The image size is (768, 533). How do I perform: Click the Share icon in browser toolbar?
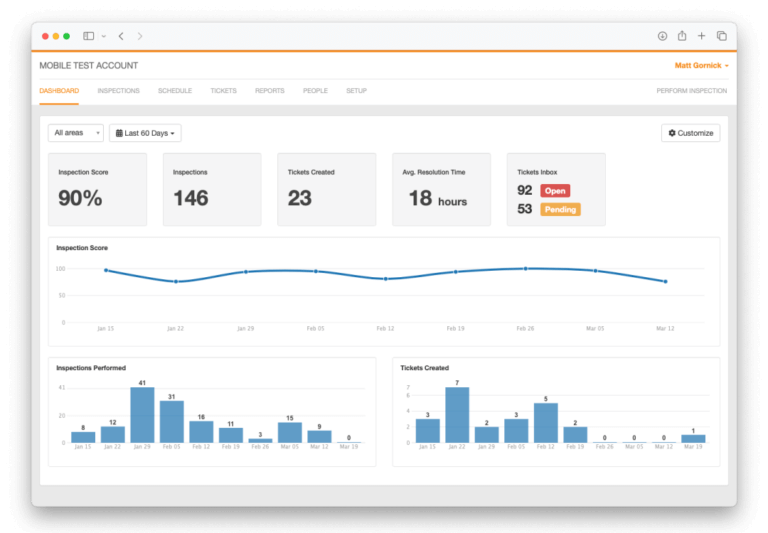(x=682, y=36)
